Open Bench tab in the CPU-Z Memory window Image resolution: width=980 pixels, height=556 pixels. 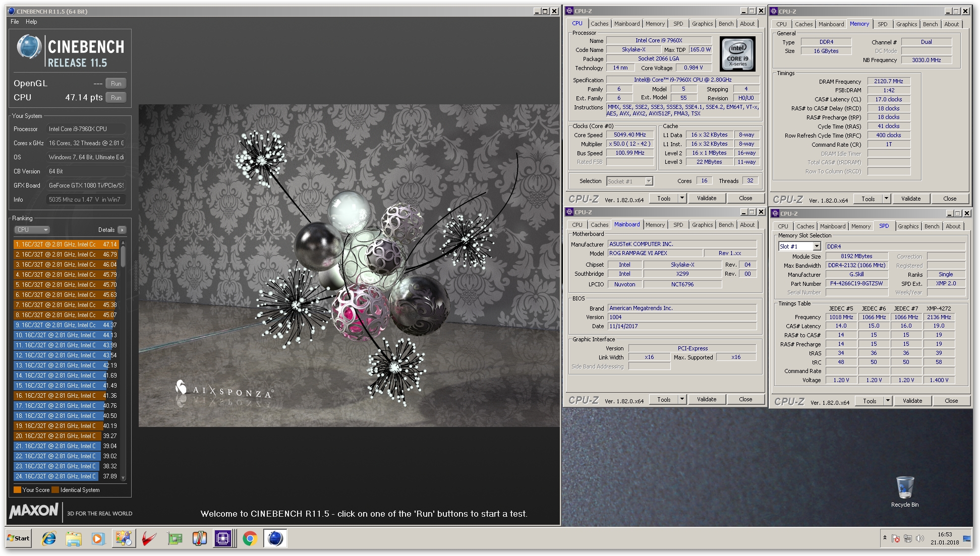click(x=930, y=24)
